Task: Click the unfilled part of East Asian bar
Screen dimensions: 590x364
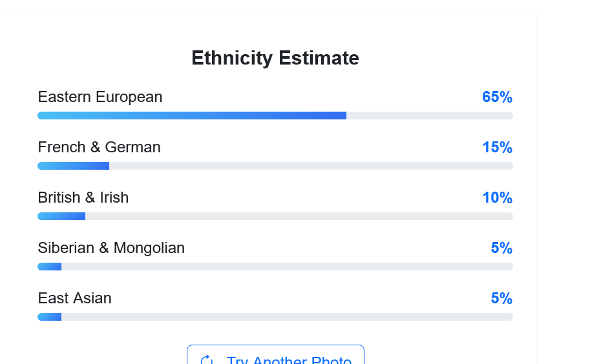Action: pyautogui.click(x=287, y=317)
